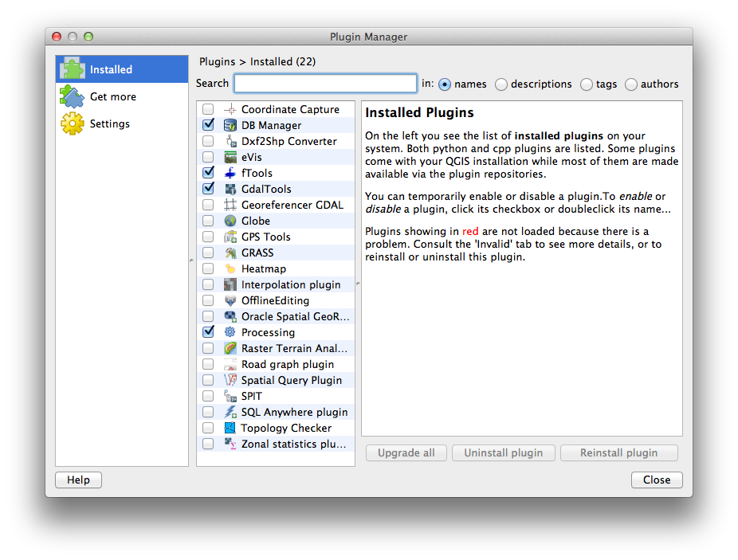Image resolution: width=738 pixels, height=560 pixels.
Task: Select the descriptions search radio button
Action: 501,84
